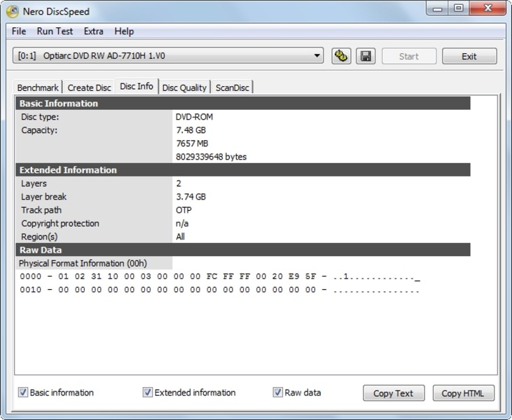Screen dimensions: 512x420
Task: Click the Exit button
Action: (469, 56)
